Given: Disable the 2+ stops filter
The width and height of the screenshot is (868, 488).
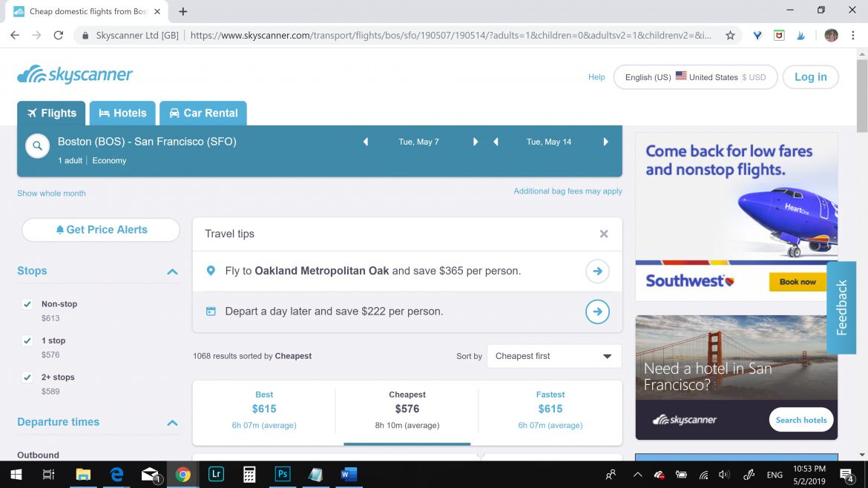Looking at the screenshot, I should [27, 377].
